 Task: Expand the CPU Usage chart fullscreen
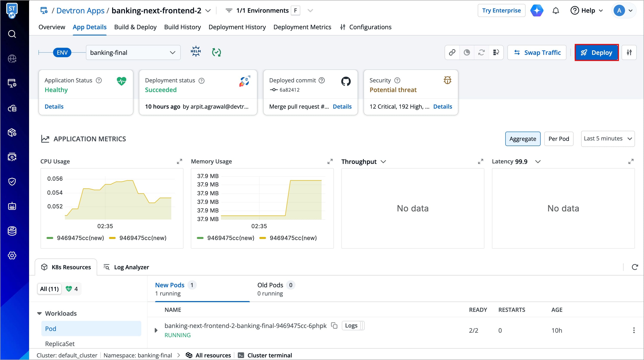tap(179, 162)
